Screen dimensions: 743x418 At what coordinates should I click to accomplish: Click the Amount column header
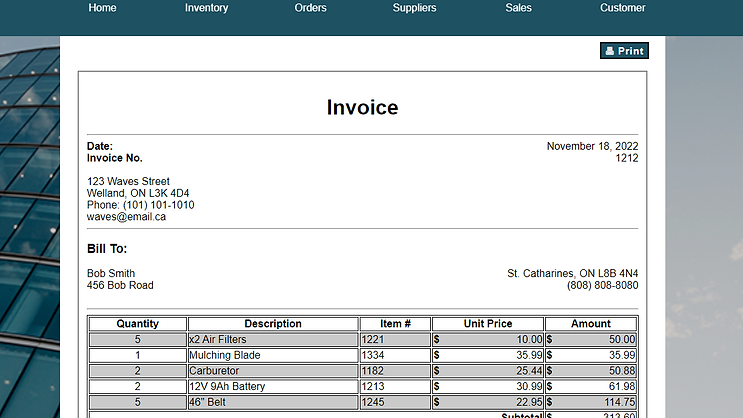click(590, 324)
